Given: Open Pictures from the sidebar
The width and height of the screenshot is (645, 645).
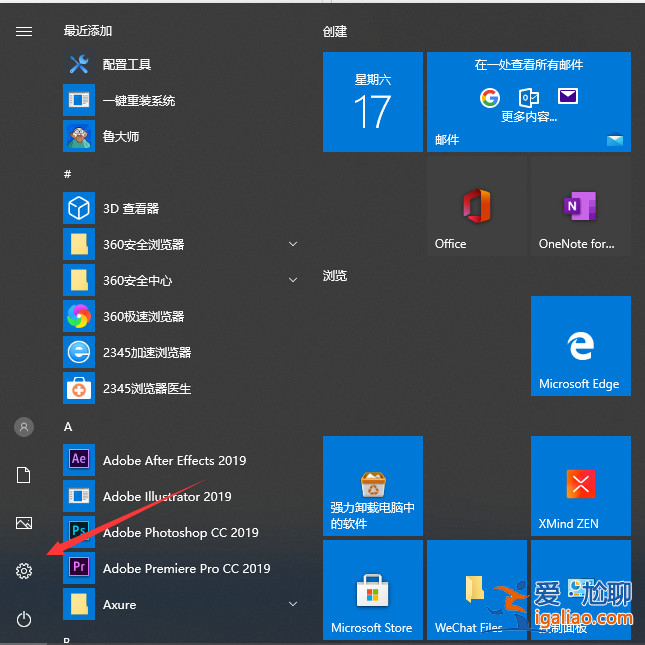Looking at the screenshot, I should (24, 523).
